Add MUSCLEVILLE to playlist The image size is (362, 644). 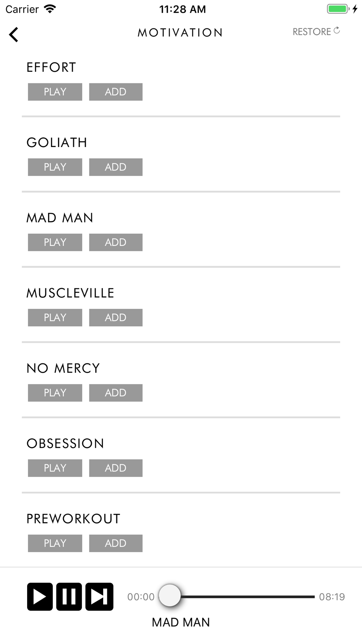[116, 318]
